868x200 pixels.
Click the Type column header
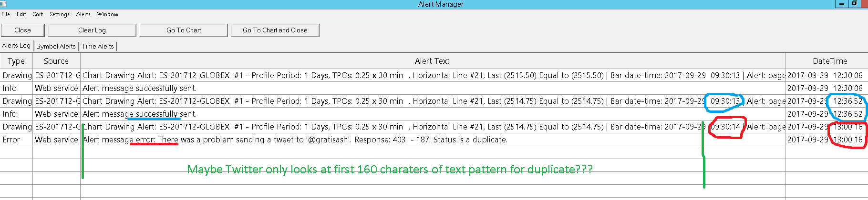(x=16, y=61)
